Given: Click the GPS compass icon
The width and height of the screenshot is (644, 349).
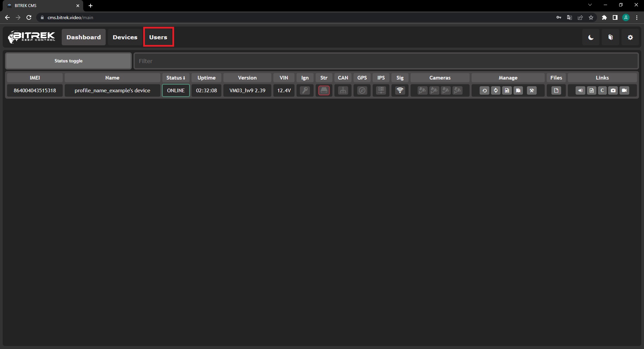Looking at the screenshot, I should coord(362,91).
